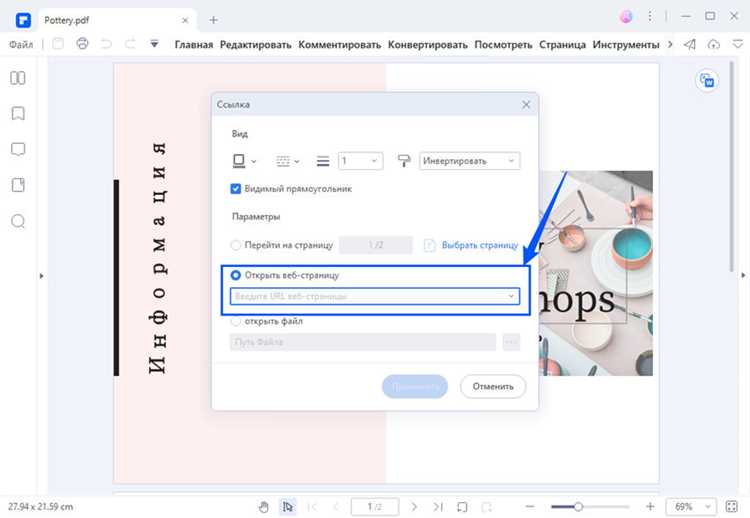Click the user account avatar icon
Viewport: 750px width, 518px height.
(x=626, y=16)
